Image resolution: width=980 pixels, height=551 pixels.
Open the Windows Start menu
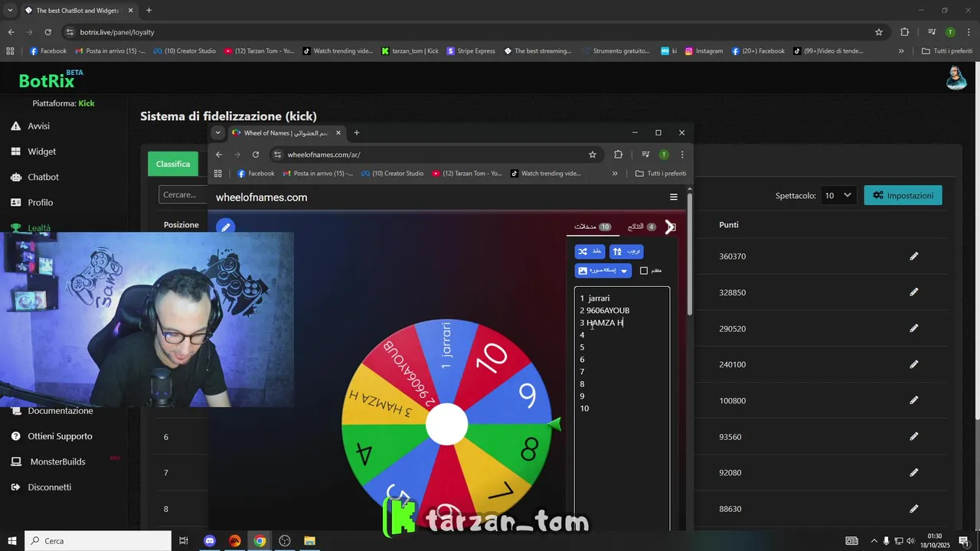12,540
